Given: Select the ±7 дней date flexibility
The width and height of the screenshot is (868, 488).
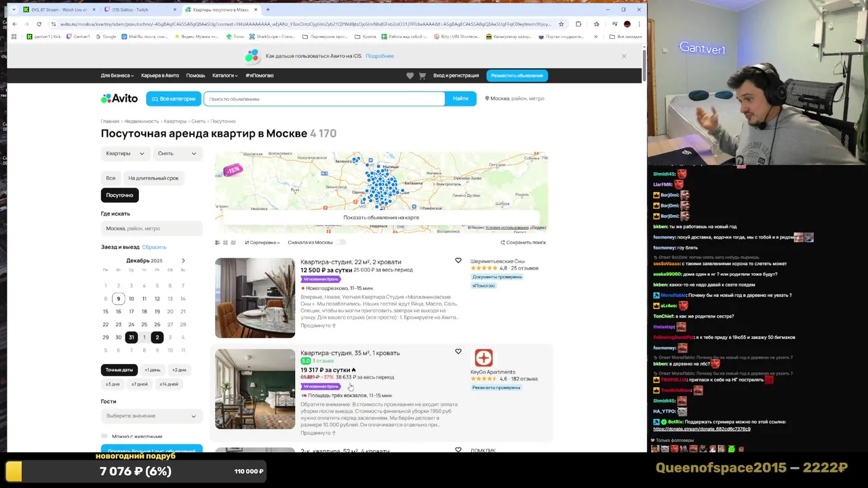Looking at the screenshot, I should [x=139, y=384].
